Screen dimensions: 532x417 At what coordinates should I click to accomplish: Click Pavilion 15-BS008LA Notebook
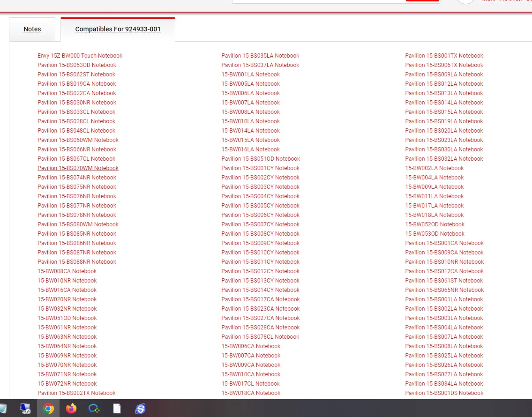click(x=444, y=346)
